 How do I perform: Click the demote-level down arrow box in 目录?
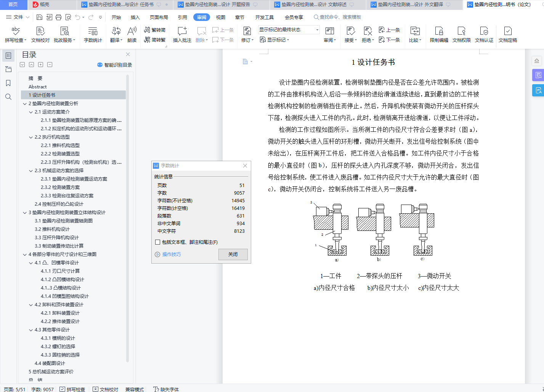click(x=22, y=65)
